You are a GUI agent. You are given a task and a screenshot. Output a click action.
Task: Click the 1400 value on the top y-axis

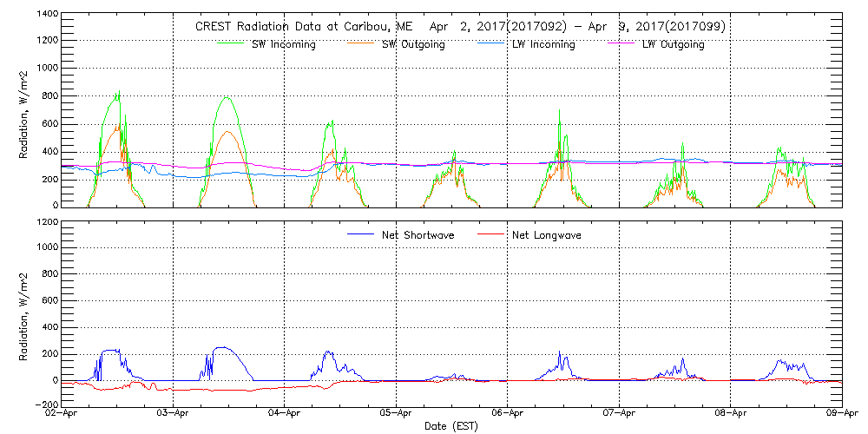point(47,16)
